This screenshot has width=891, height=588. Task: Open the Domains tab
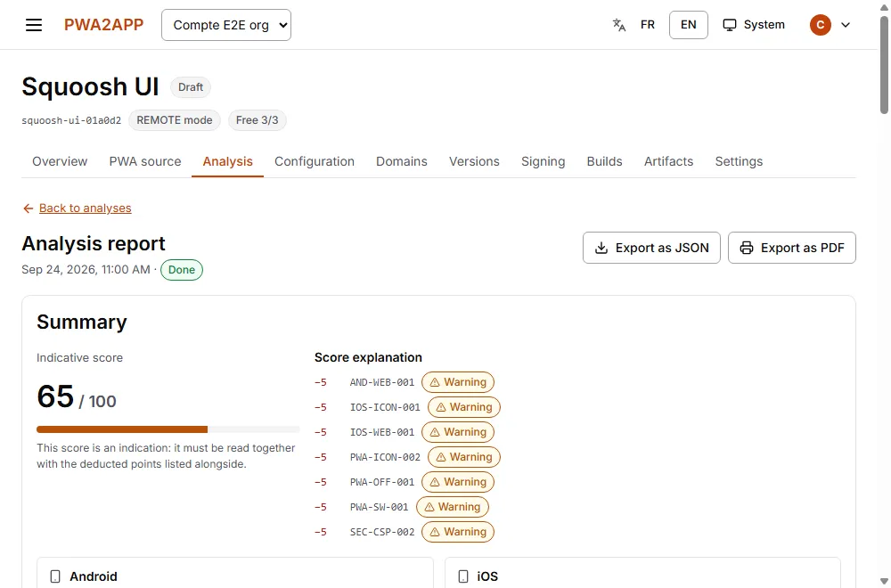tap(402, 161)
